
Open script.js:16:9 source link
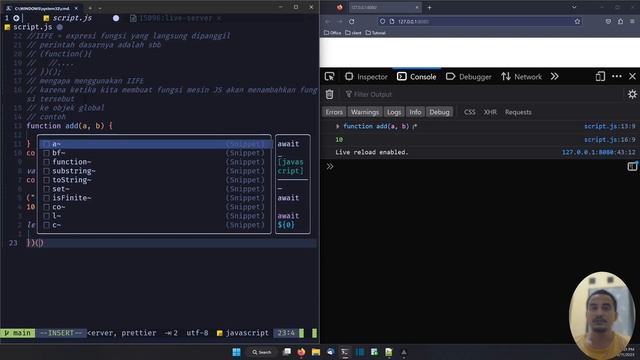pos(609,139)
